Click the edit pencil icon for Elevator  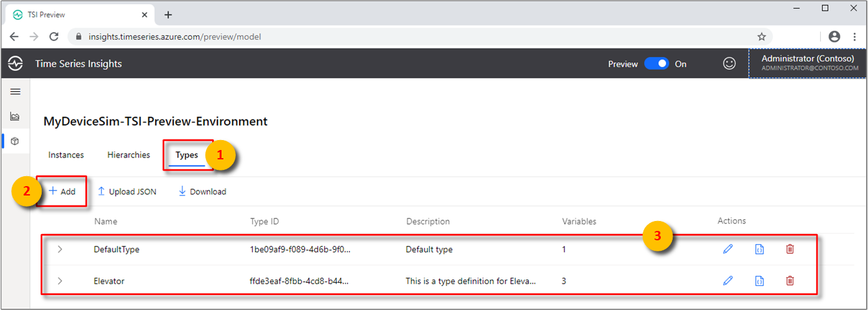point(728,281)
